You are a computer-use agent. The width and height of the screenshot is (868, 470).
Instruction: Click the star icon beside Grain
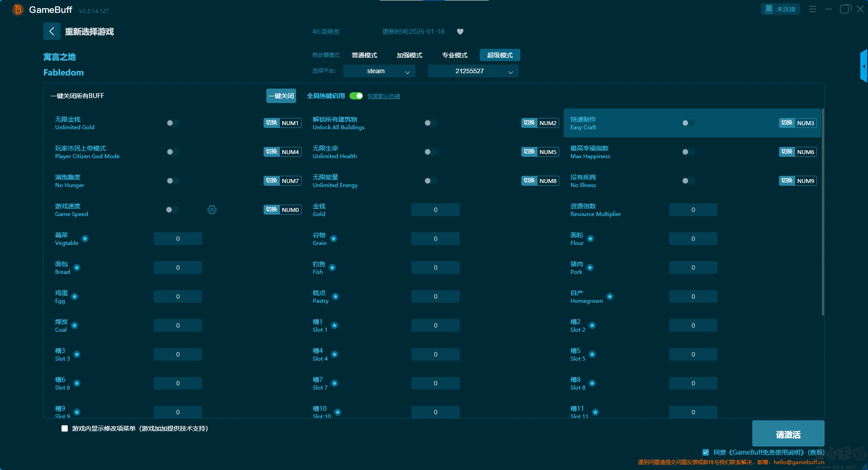[x=334, y=239]
